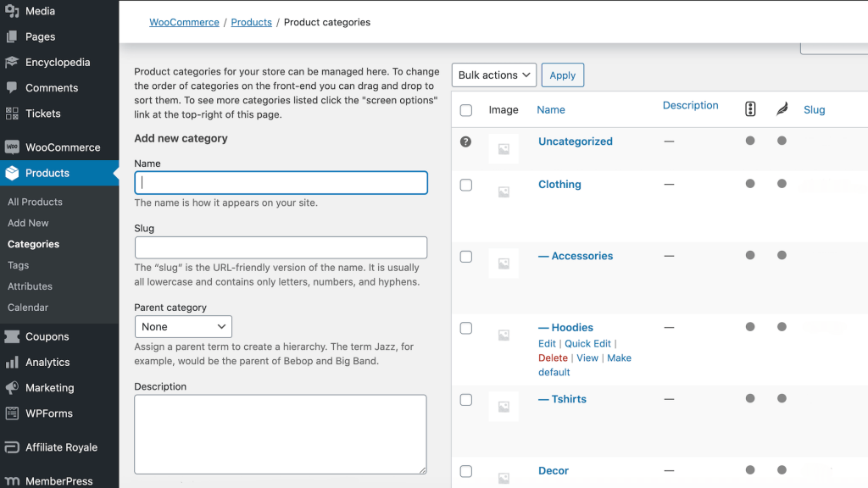Open Analytics via its bar chart icon
868x488 pixels.
(x=12, y=362)
